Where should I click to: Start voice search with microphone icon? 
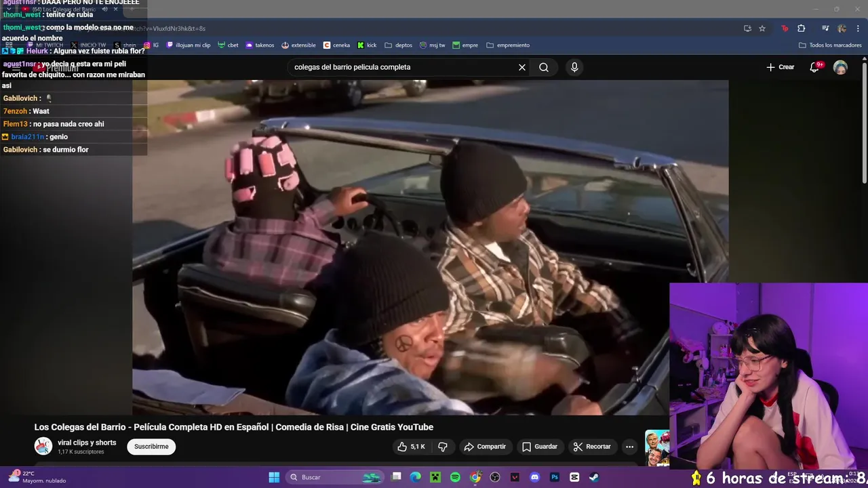coord(574,67)
